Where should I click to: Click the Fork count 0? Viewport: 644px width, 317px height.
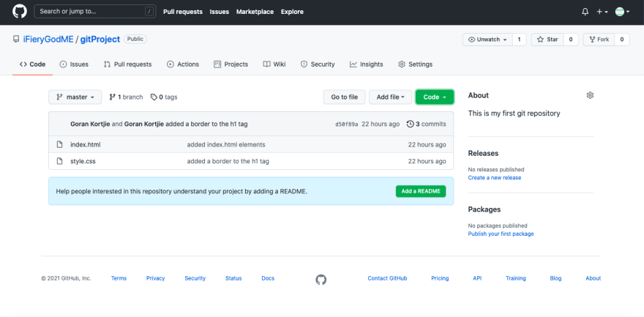point(622,40)
